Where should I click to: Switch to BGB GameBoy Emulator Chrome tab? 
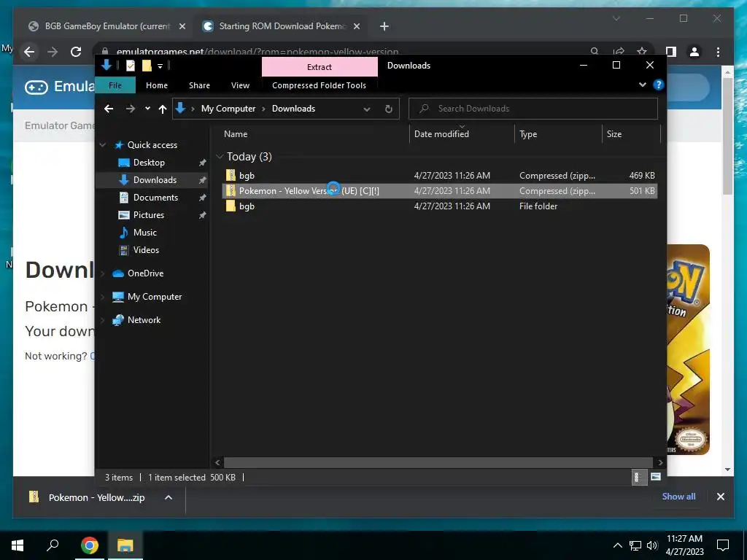[x=107, y=26]
